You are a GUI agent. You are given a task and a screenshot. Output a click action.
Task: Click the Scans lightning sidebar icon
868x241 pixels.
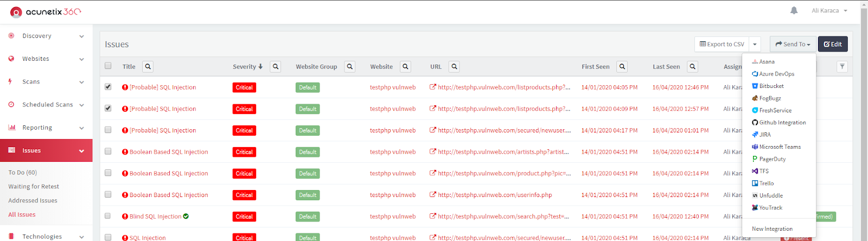10,81
